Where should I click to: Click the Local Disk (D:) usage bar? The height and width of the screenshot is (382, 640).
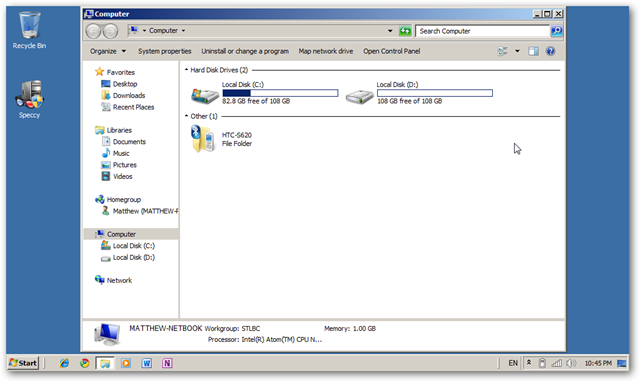(435, 93)
